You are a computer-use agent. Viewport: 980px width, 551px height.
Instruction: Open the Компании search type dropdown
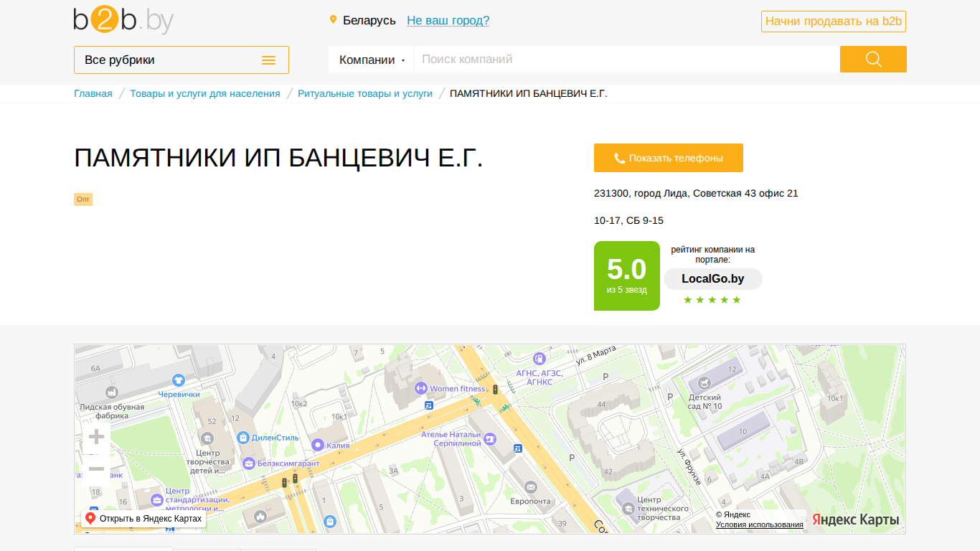pyautogui.click(x=372, y=60)
